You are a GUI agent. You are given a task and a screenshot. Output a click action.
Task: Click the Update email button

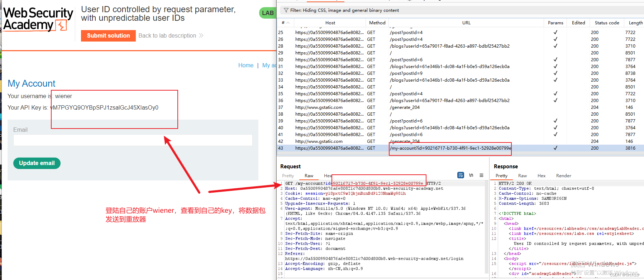tap(37, 163)
